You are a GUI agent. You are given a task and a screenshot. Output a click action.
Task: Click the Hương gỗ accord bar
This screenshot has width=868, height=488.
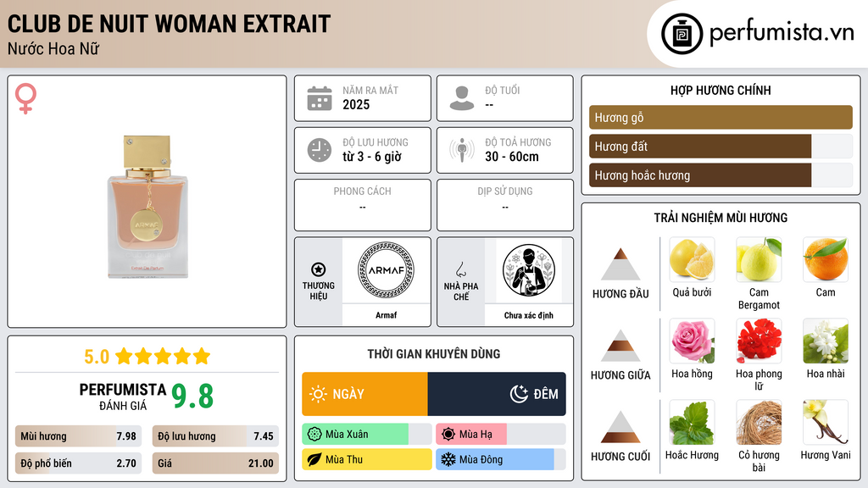(721, 117)
